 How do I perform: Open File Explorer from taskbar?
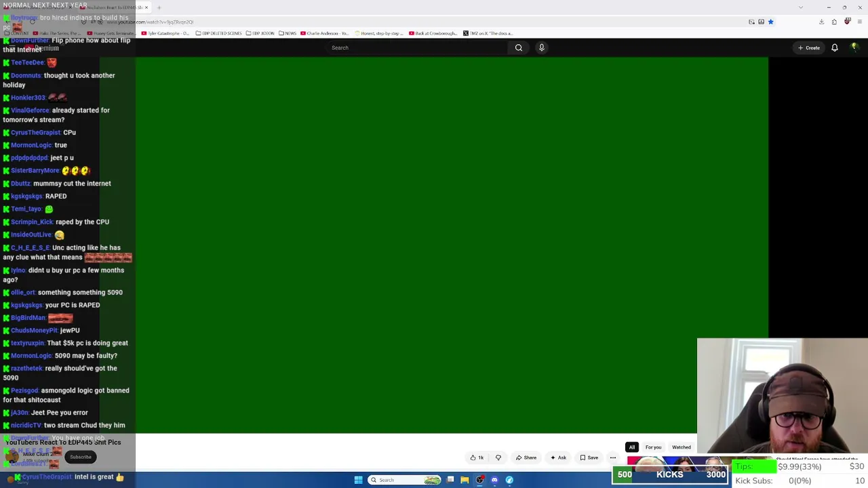click(465, 480)
